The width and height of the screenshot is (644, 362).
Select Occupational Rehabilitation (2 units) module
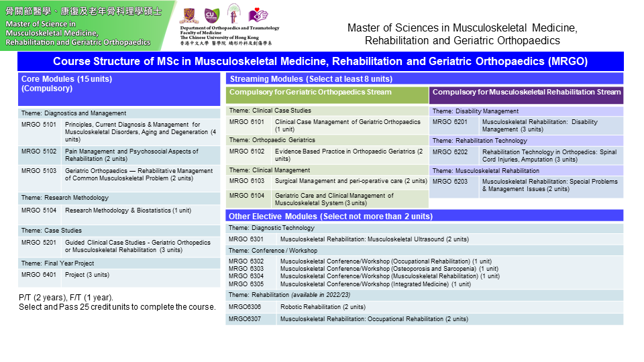point(374,319)
